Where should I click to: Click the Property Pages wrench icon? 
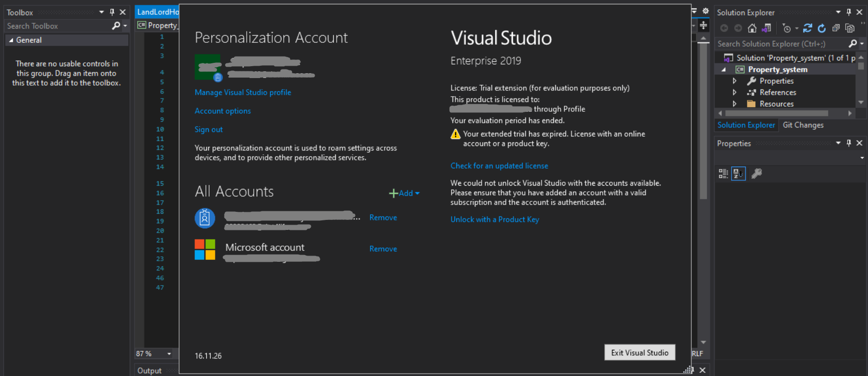point(756,174)
